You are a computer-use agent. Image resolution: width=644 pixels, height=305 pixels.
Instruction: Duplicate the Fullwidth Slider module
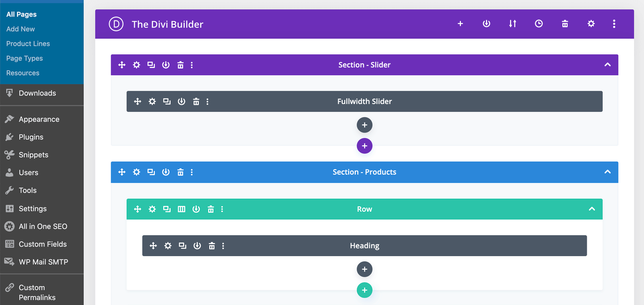(x=167, y=102)
